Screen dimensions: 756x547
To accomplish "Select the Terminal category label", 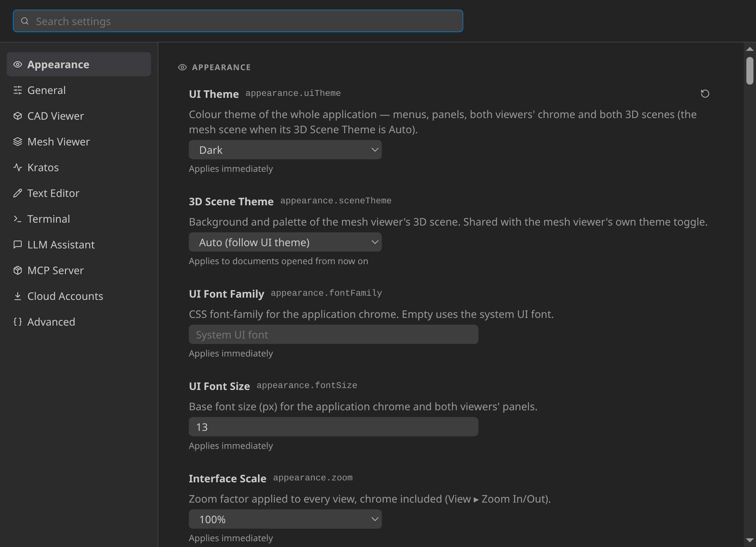I will [x=49, y=219].
